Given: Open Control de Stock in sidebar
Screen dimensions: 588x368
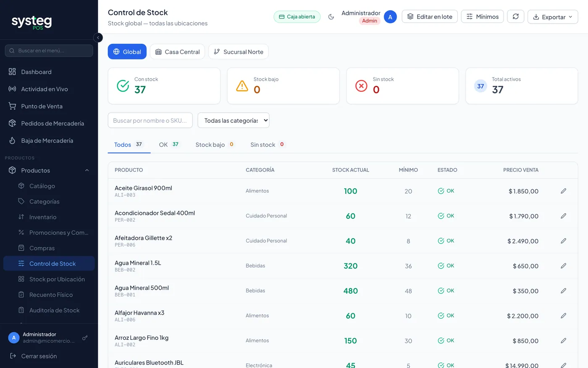Looking at the screenshot, I should tap(49, 264).
